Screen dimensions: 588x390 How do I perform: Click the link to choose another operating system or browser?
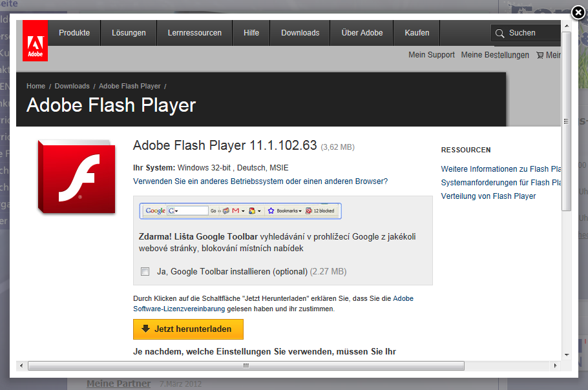pyautogui.click(x=260, y=181)
